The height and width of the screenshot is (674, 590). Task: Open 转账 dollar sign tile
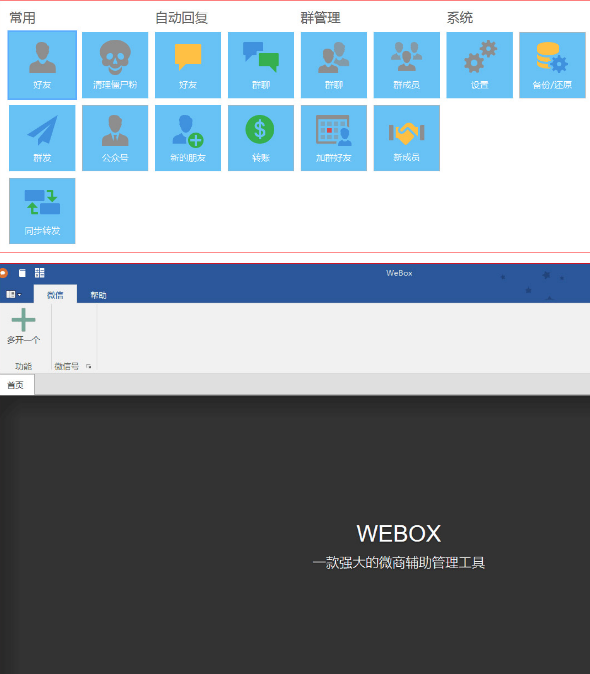pyautogui.click(x=261, y=138)
